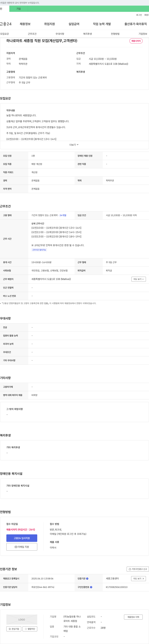Jump to the 복리후생 section tab
This screenshot has width=149, height=644.
(87, 34)
